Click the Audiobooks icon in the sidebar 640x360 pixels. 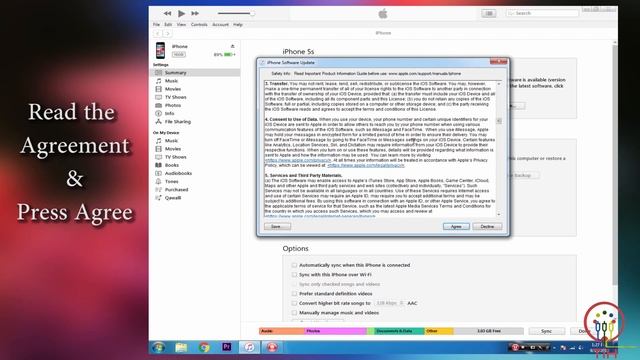click(x=159, y=173)
